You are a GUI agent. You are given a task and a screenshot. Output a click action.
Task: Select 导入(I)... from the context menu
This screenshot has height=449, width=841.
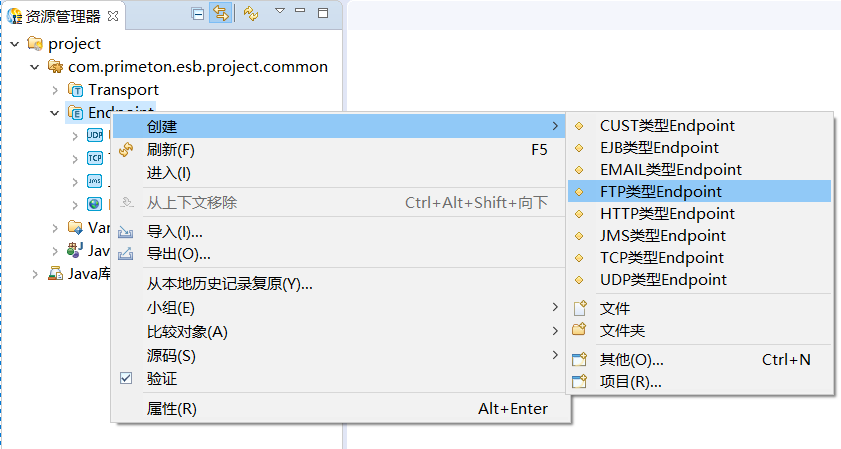point(175,231)
